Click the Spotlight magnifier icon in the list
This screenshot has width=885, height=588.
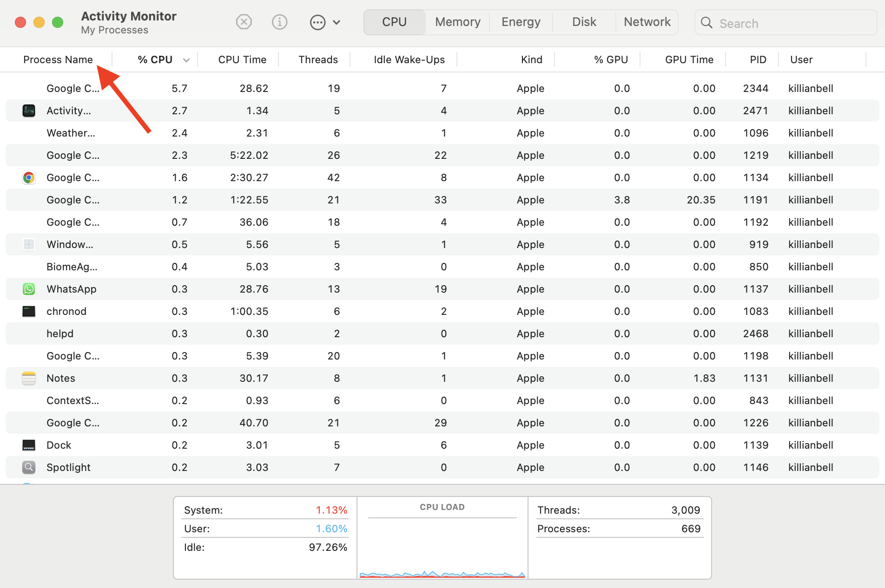(28, 467)
